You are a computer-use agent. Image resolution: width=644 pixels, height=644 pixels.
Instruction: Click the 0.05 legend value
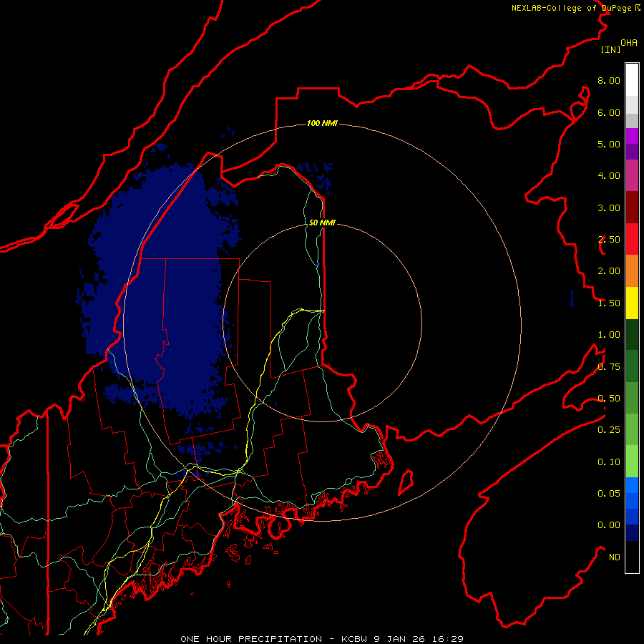pos(609,493)
